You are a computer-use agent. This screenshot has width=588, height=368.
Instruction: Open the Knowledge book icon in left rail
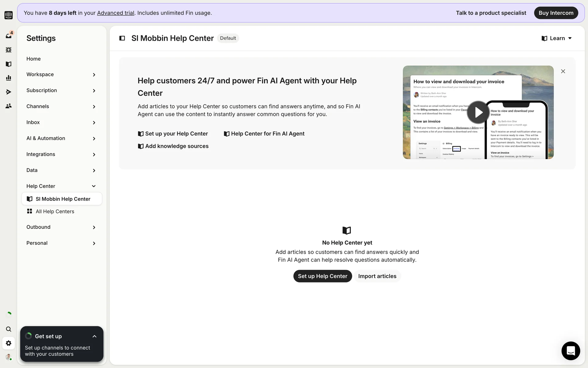coord(9,64)
